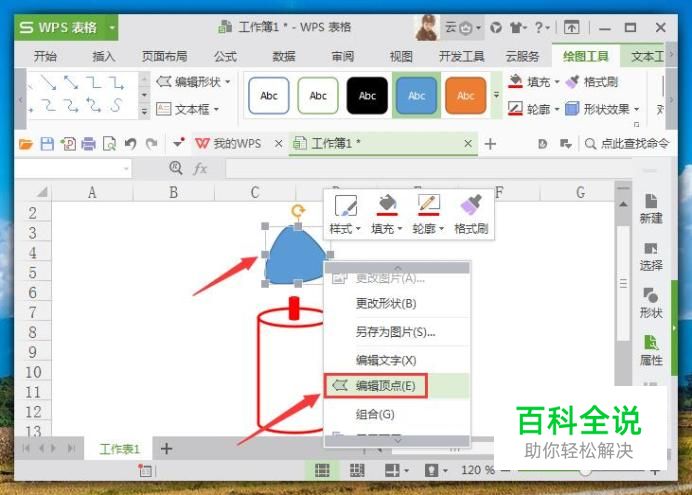Choose 更改形状(B) in context menu

pos(397,304)
